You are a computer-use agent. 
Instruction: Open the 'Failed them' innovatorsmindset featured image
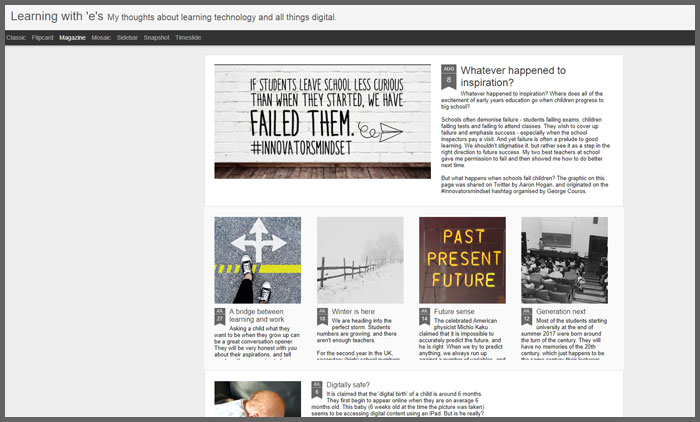click(x=322, y=121)
